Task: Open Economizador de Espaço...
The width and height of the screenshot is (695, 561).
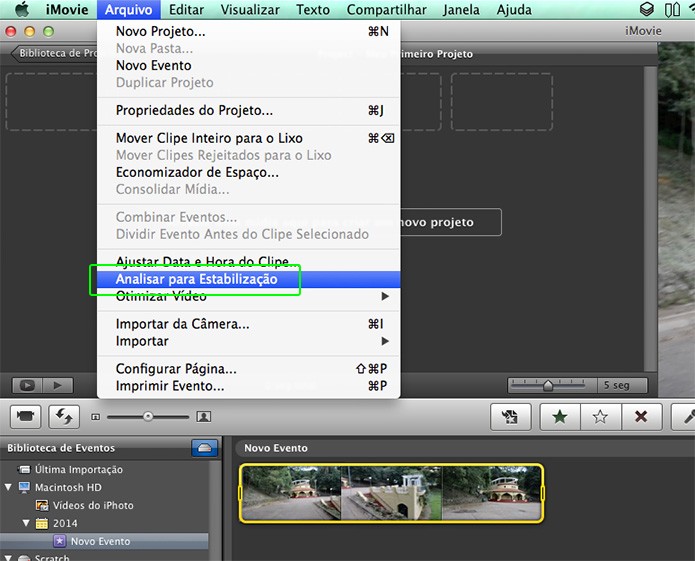Action: (249, 172)
